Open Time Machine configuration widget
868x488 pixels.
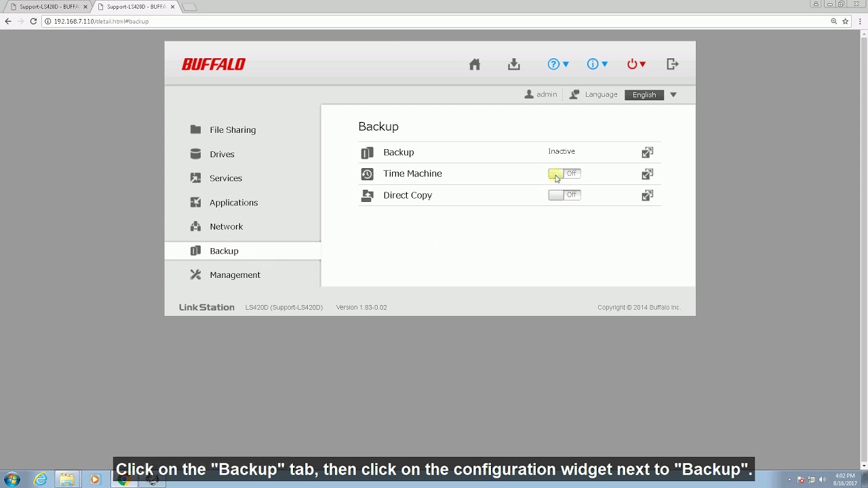pos(648,174)
